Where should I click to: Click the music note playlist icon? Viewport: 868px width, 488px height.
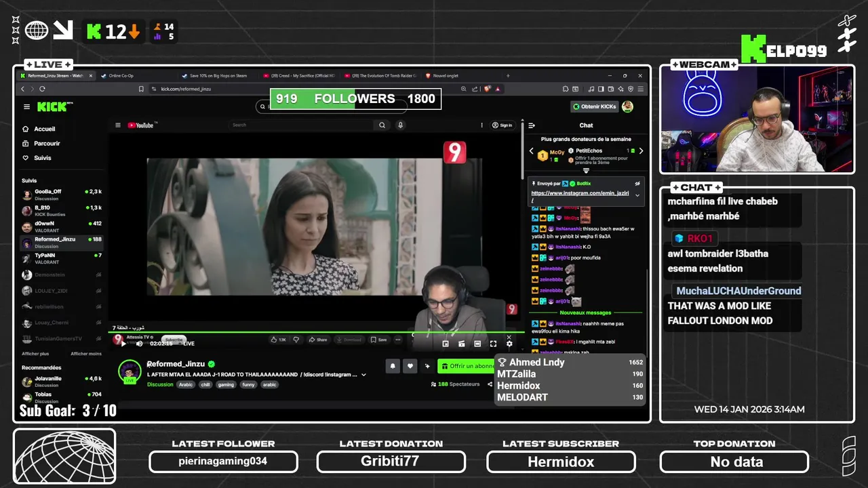pos(591,89)
